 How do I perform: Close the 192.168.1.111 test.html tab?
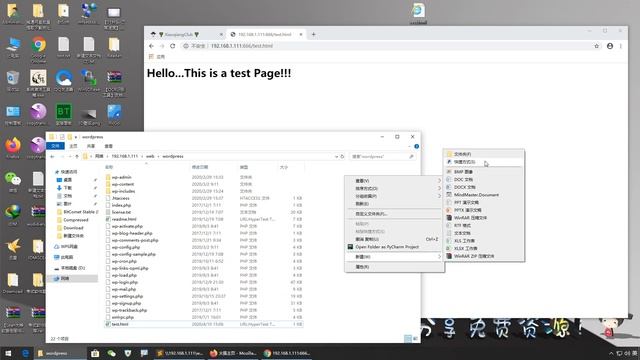pos(301,34)
